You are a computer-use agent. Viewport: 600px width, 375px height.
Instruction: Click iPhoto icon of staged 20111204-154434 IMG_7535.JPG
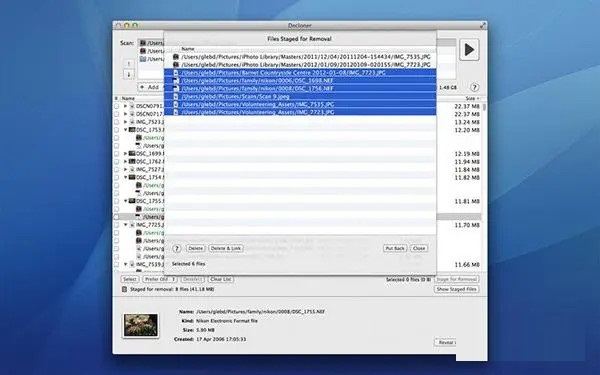[176, 57]
